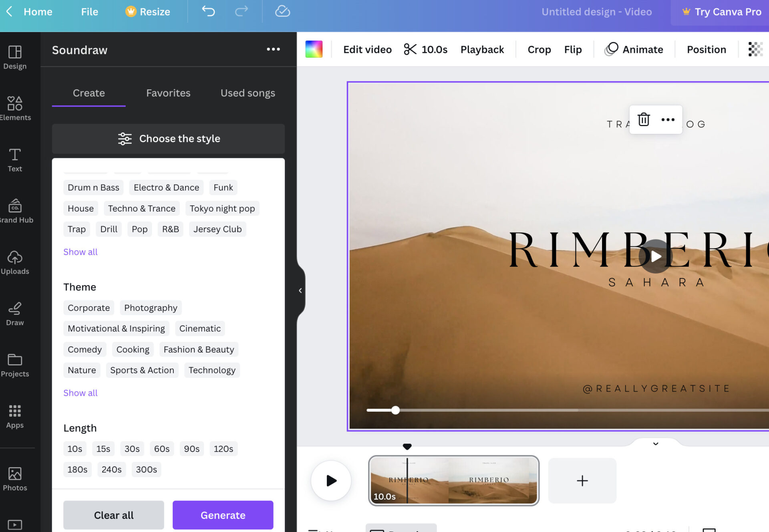Screen dimensions: 769x532
Task: Open the Design panel in the sidebar
Action: pos(15,57)
